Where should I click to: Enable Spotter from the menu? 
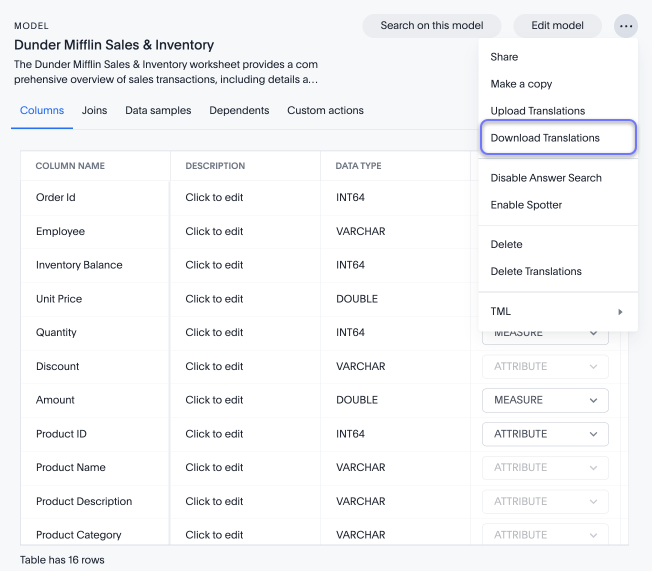point(526,205)
